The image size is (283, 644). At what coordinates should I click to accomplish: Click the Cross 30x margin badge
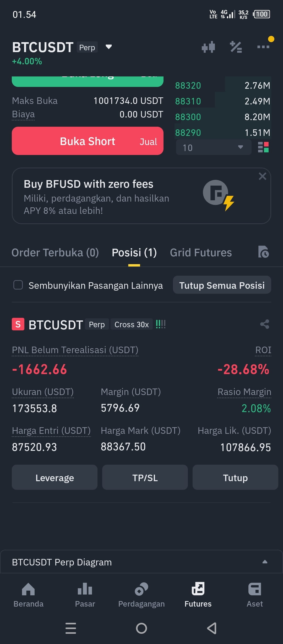coord(132,324)
